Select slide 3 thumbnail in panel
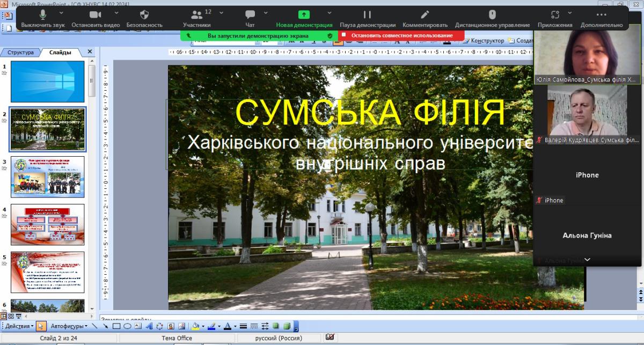This screenshot has height=345, width=644. coord(48,177)
